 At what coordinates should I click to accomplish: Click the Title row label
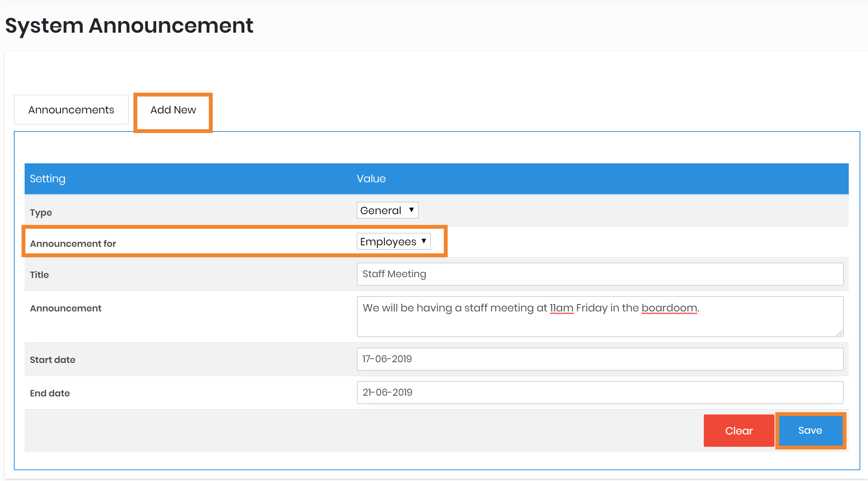(40, 275)
